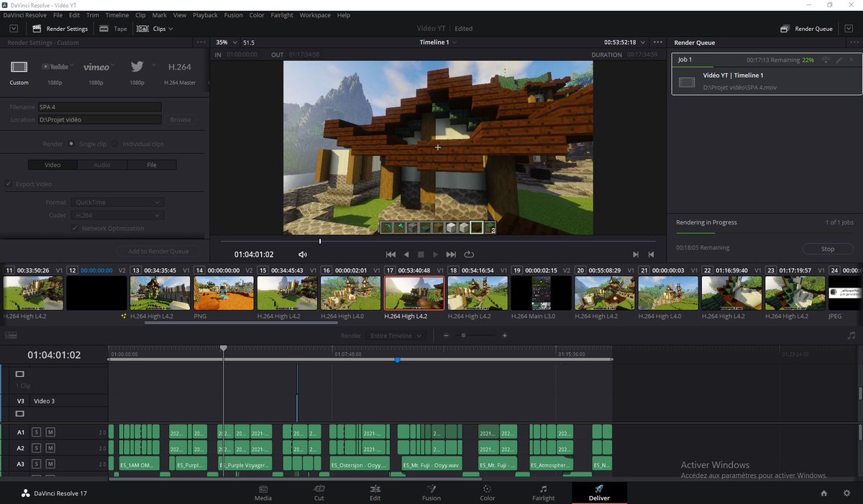Open the Playback menu
This screenshot has width=863, height=504.
coord(205,15)
